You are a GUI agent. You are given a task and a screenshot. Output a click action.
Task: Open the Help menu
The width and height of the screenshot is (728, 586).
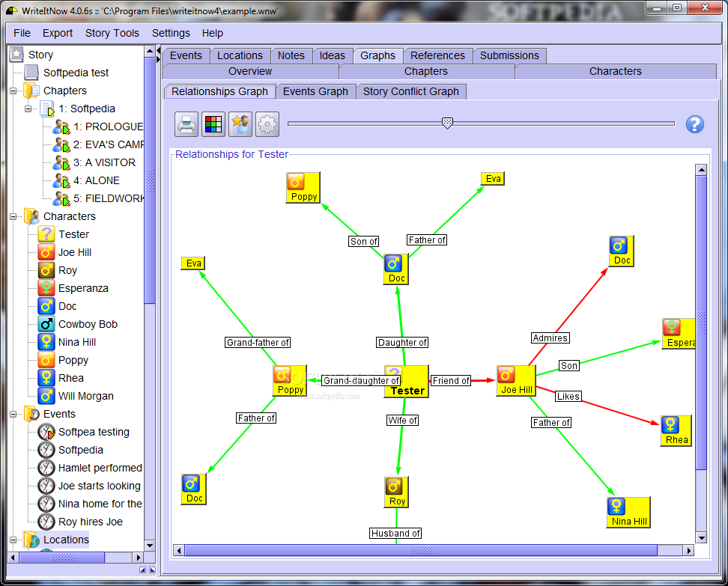pos(212,34)
